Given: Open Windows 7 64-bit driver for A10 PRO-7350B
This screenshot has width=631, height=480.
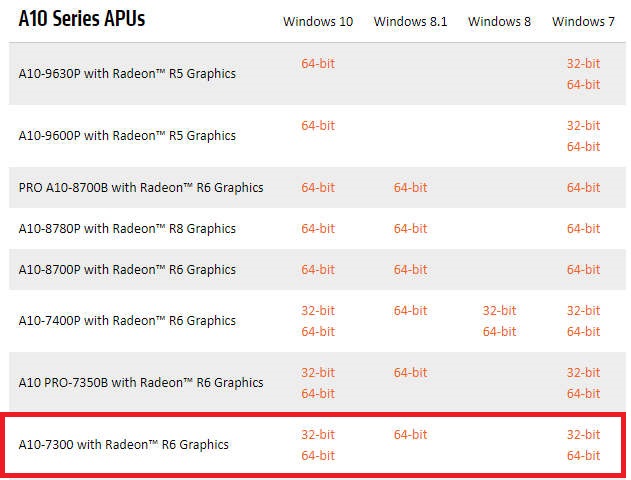Looking at the screenshot, I should [583, 393].
